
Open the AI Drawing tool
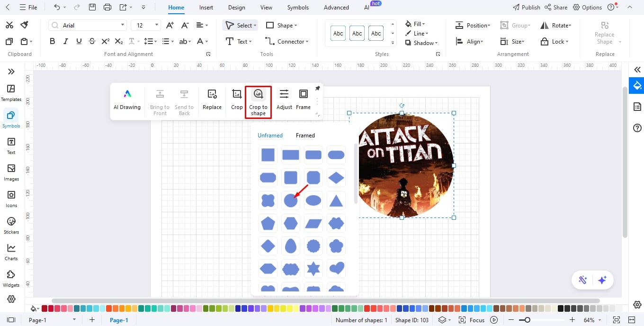coord(127,100)
